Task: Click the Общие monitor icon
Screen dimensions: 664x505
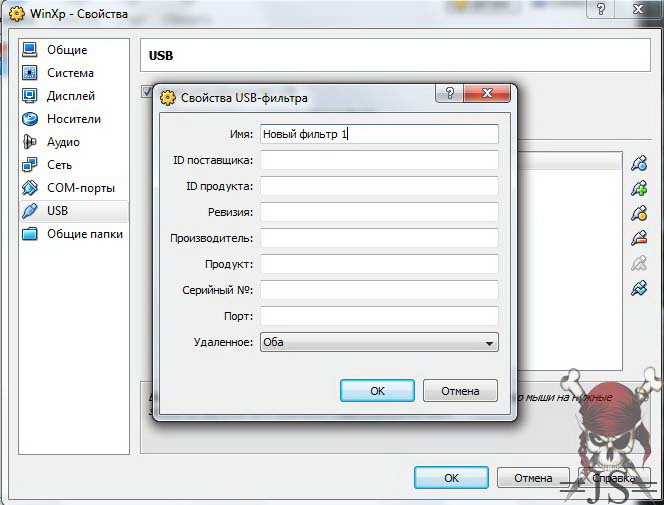Action: click(x=30, y=50)
